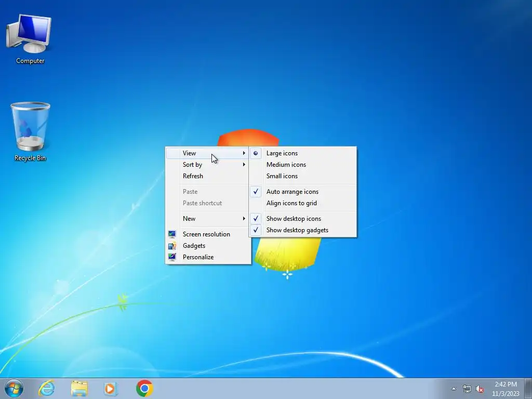Screen dimensions: 532x399
Task: Uncheck Show desktop icons
Action: (x=303, y=219)
